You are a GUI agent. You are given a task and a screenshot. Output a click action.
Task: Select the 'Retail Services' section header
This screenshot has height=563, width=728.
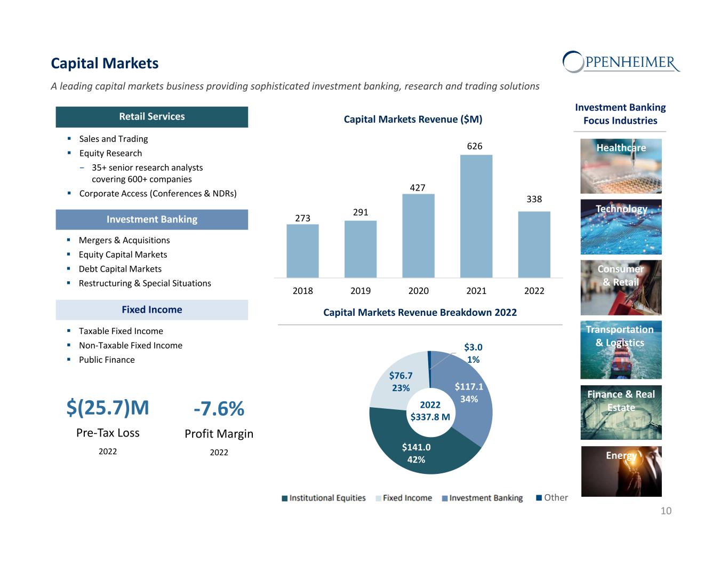152,117
